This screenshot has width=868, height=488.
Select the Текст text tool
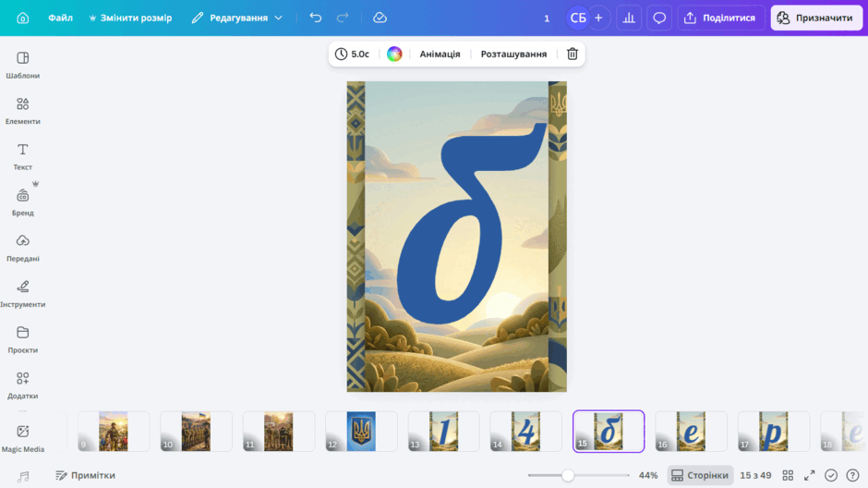tap(23, 157)
